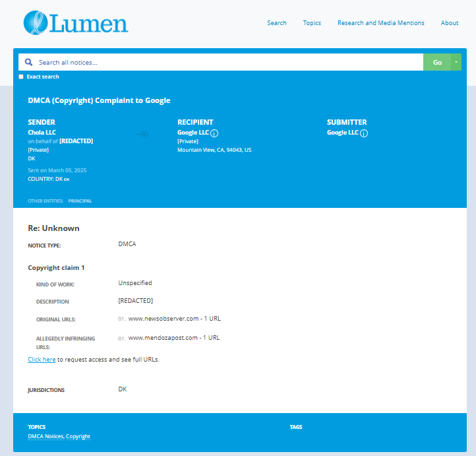Select the PRINCIPAL entity tab
The height and width of the screenshot is (456, 476).
(80, 201)
